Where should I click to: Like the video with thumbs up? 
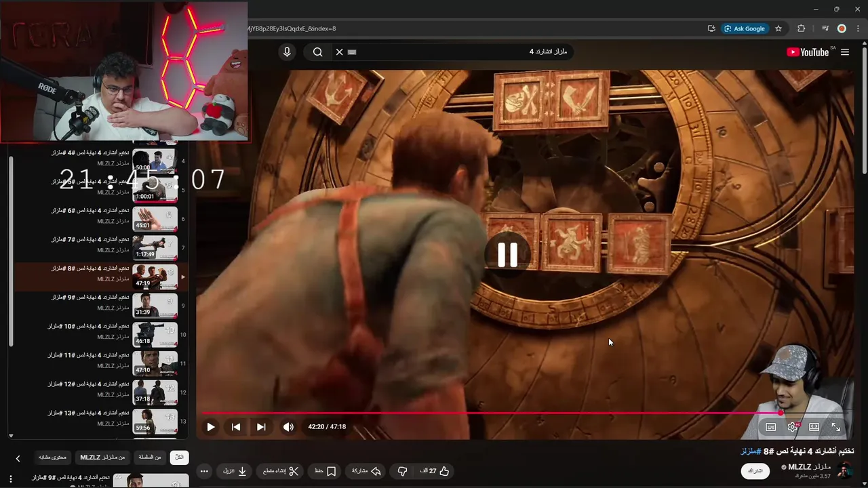[435, 471]
